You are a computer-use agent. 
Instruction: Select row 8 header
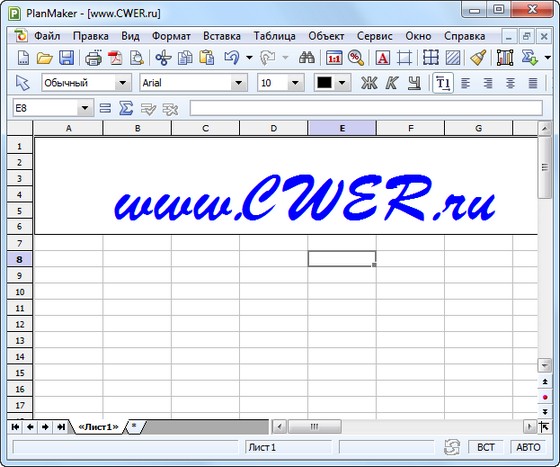(x=20, y=259)
